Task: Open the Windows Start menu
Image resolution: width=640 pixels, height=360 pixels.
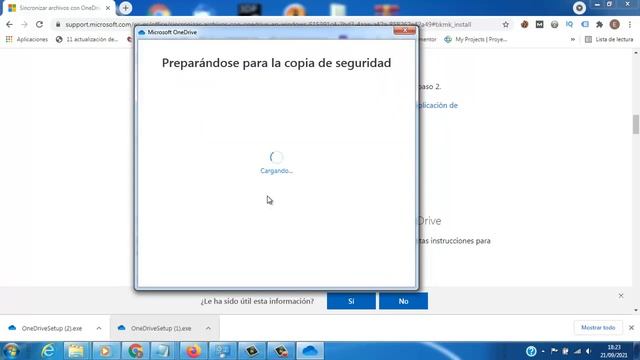Action: click(11, 351)
